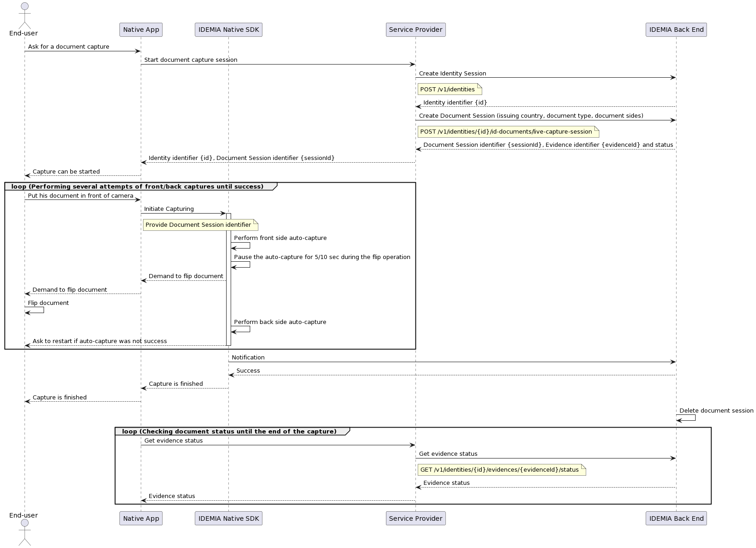
Task: Click 'Document Session identifier {sessionId}, Evidence identifier' message
Action: (548, 145)
